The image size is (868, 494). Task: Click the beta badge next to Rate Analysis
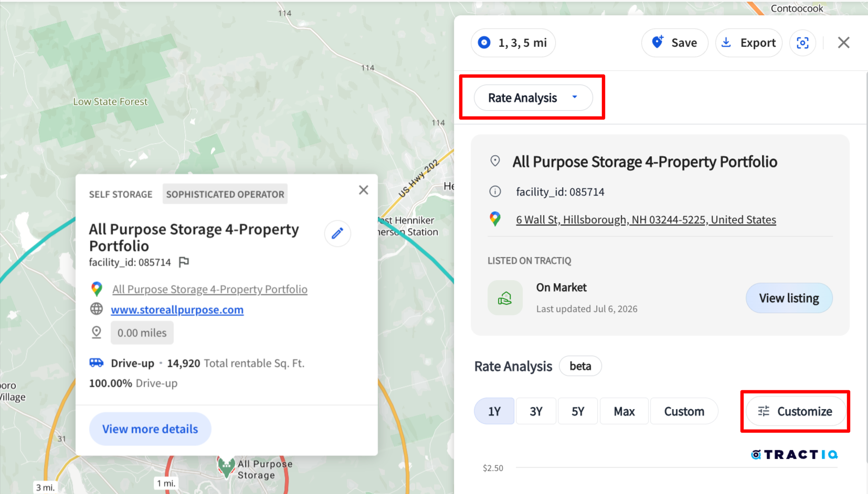coord(580,366)
